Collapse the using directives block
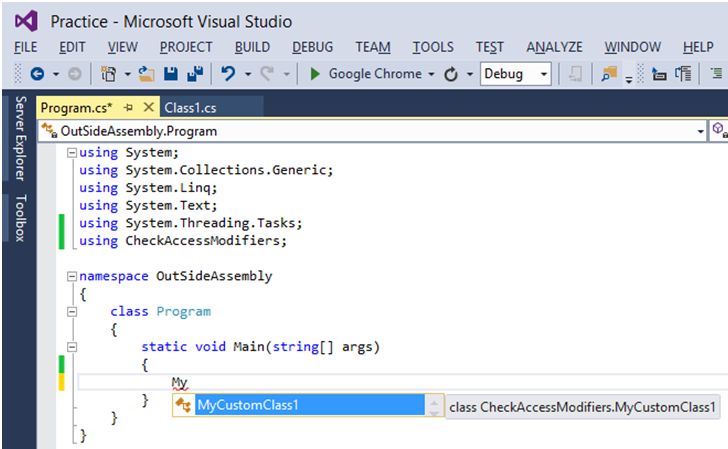This screenshot has width=728, height=449. [x=70, y=153]
